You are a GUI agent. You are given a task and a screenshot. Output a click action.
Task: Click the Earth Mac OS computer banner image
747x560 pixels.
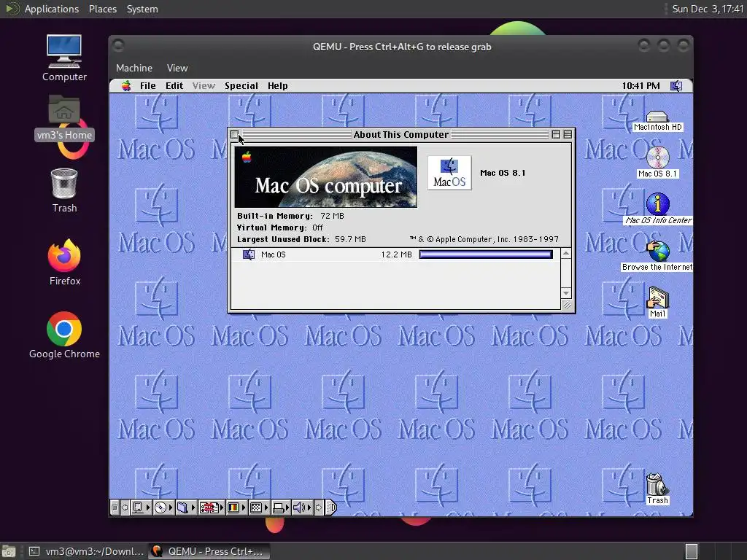click(x=326, y=176)
